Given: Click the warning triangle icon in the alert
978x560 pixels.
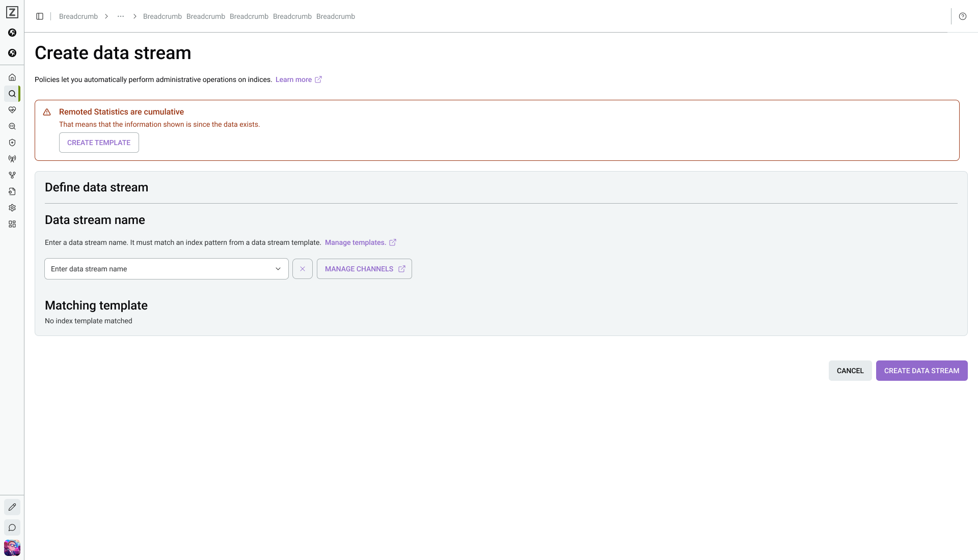Looking at the screenshot, I should [x=47, y=112].
